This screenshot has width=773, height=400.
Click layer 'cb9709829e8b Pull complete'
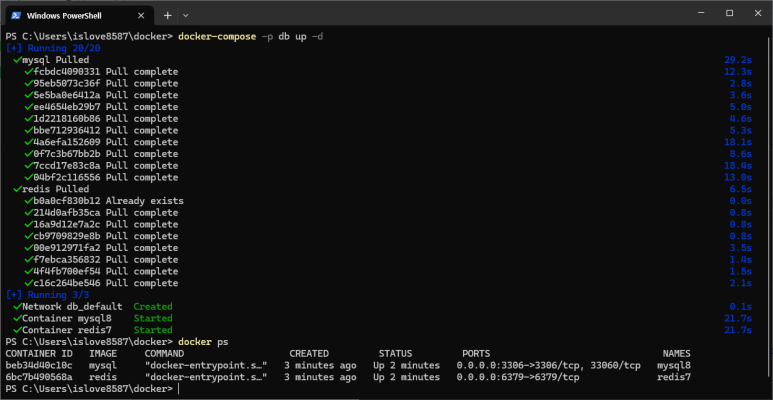point(102,236)
